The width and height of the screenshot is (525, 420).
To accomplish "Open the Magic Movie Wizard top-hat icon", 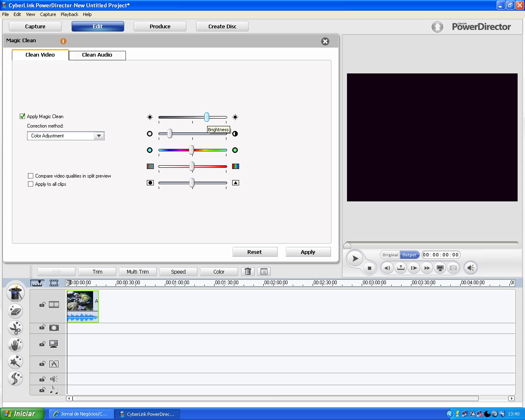I will [16, 293].
